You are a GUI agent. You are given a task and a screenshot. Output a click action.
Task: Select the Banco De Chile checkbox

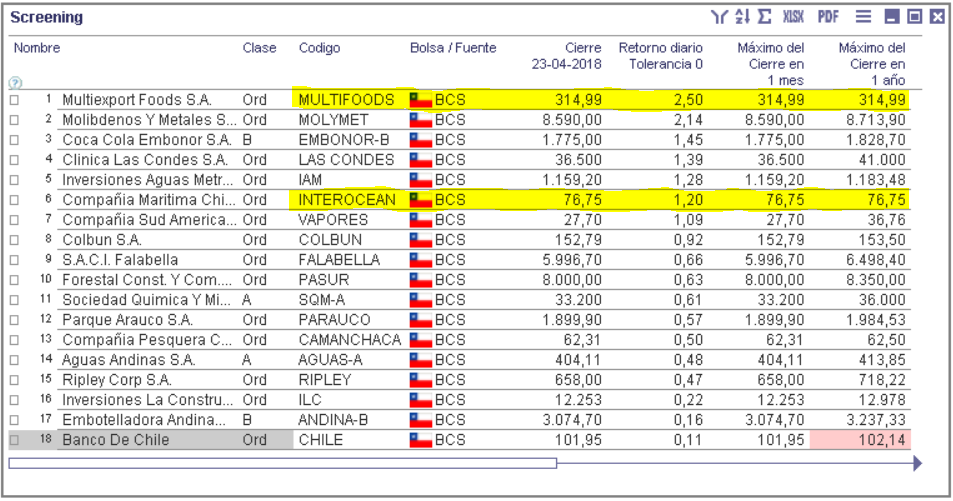pyautogui.click(x=15, y=440)
